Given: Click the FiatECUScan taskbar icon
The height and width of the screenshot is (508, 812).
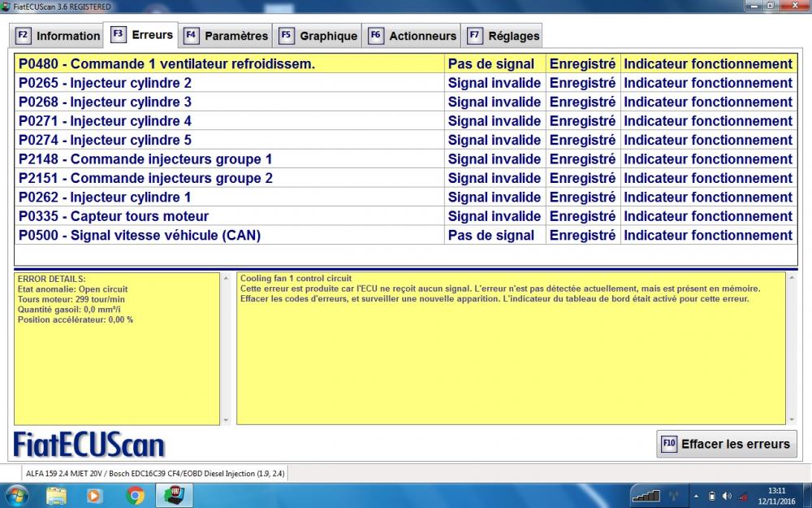Looking at the screenshot, I should 175,496.
